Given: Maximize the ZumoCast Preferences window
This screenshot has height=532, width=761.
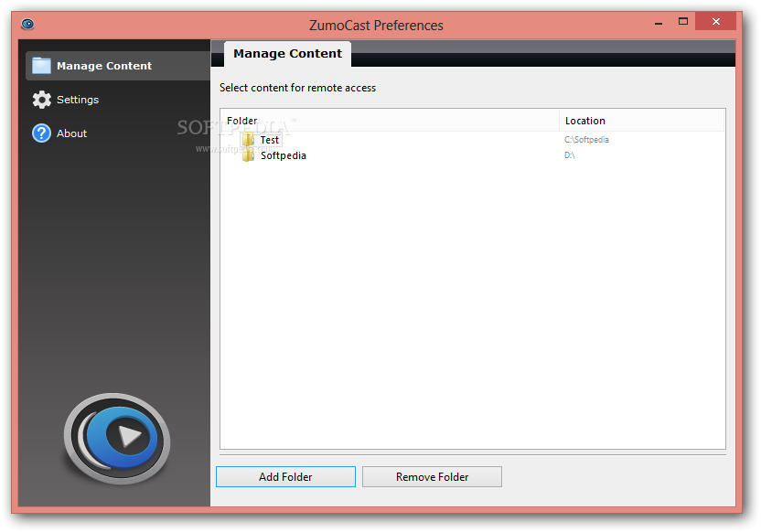Looking at the screenshot, I should pos(683,22).
